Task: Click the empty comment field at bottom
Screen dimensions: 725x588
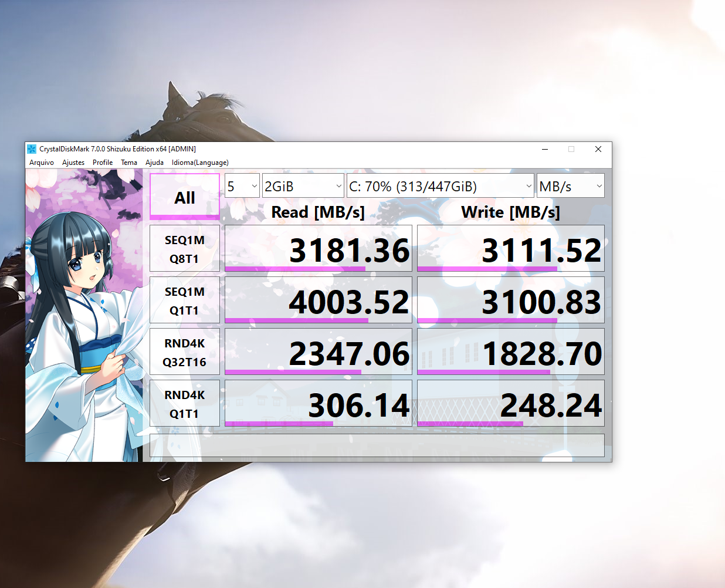Action: [377, 445]
